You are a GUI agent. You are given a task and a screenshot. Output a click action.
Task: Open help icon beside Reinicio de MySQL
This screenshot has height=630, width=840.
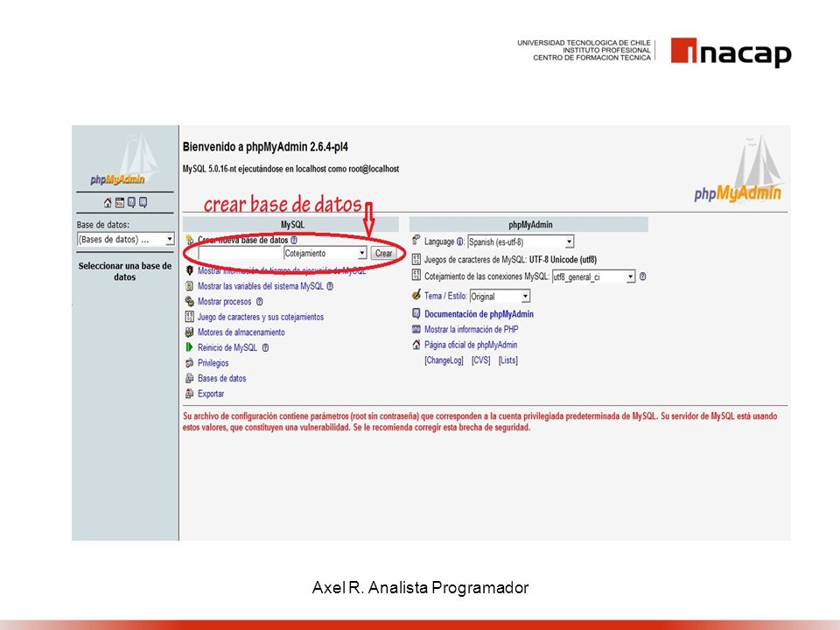click(x=265, y=347)
